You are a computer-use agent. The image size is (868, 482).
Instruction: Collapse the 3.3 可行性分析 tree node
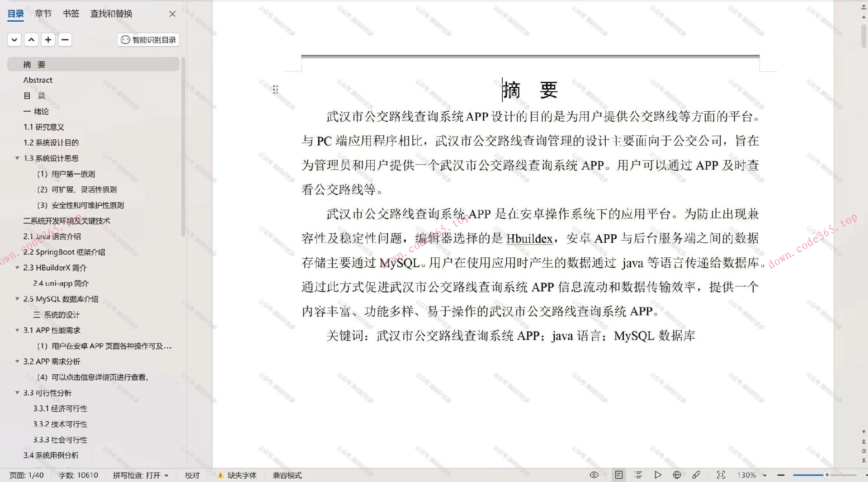coord(17,393)
